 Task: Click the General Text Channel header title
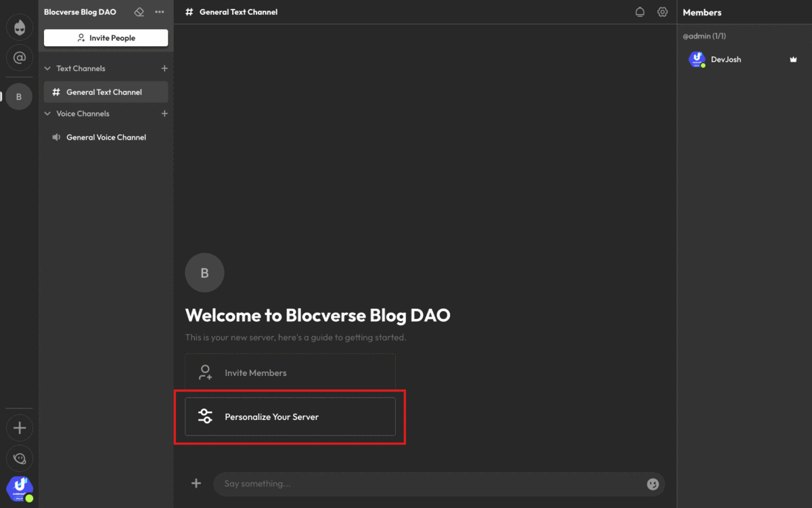[238, 12]
